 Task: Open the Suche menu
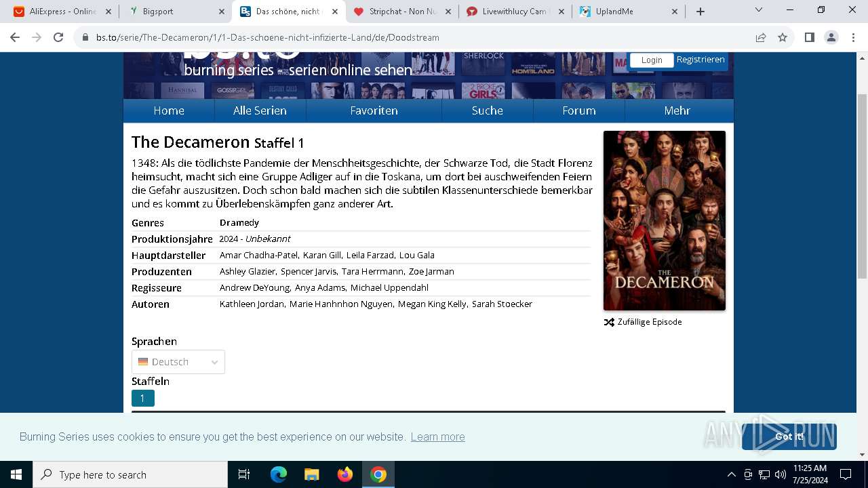pyautogui.click(x=488, y=110)
